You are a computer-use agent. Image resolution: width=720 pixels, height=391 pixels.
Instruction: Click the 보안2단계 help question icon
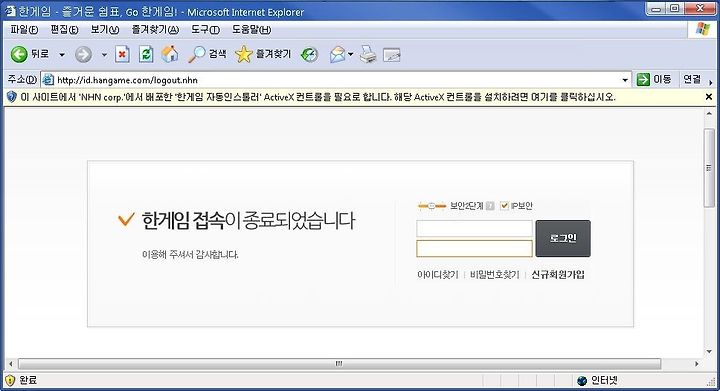(490, 206)
